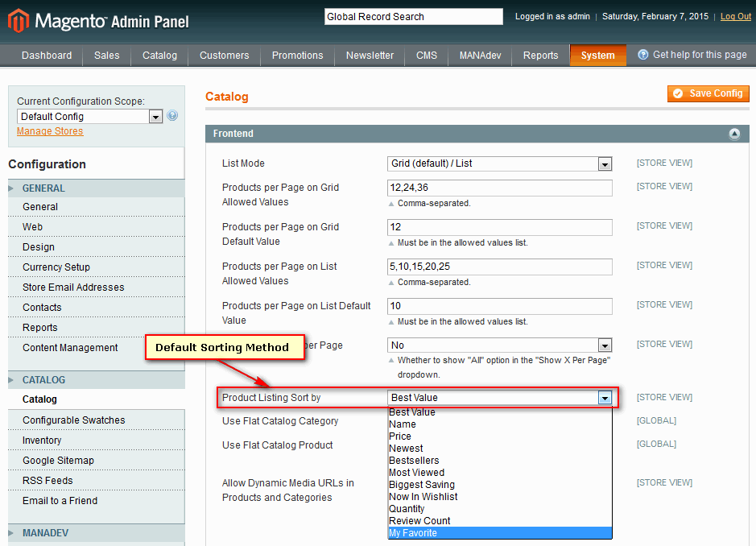The height and width of the screenshot is (546, 756).
Task: Collapse the Frontend section arrow icon
Action: [x=733, y=134]
